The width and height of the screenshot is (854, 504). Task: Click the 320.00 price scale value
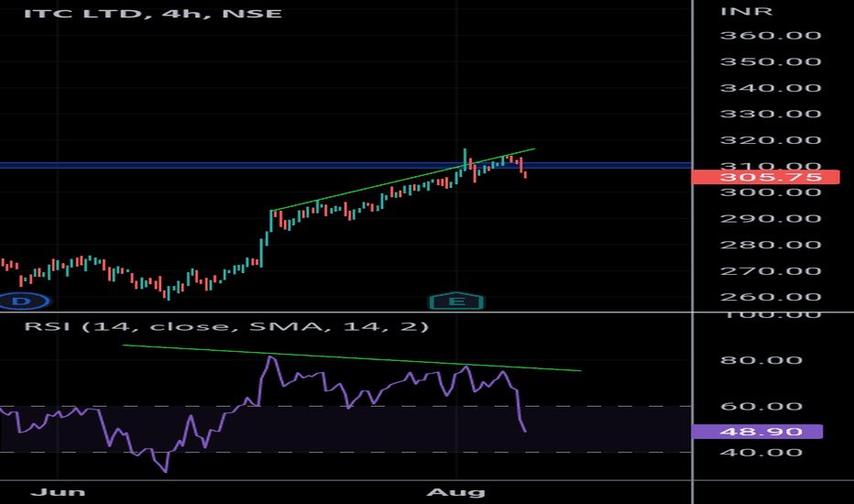(x=771, y=140)
